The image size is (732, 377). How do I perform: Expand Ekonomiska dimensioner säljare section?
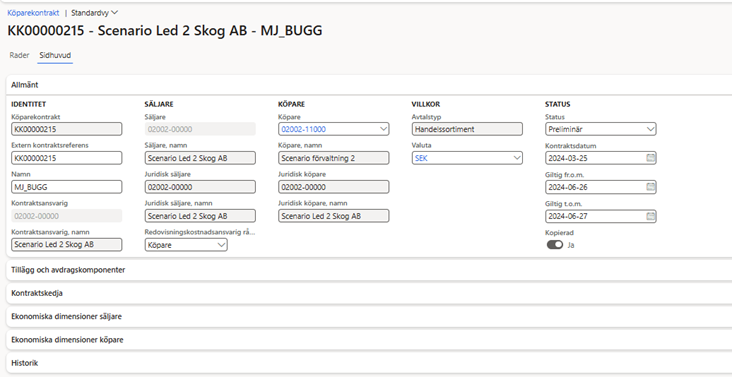click(369, 316)
